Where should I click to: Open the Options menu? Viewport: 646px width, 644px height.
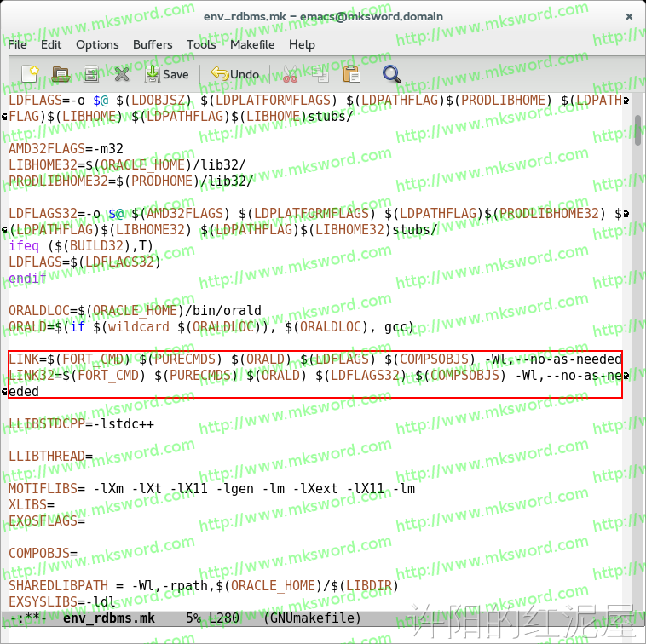pyautogui.click(x=97, y=44)
